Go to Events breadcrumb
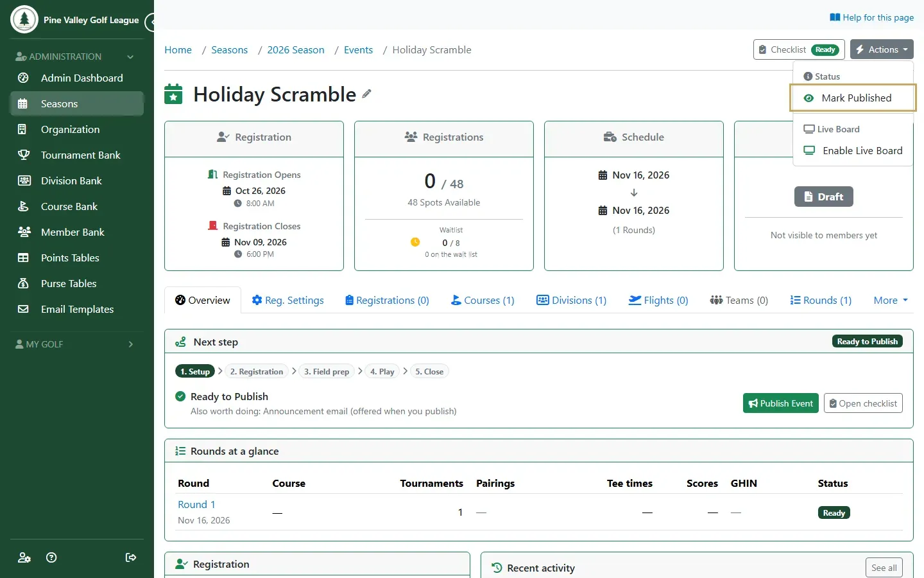Screen dimensions: 924x578 click(358, 50)
